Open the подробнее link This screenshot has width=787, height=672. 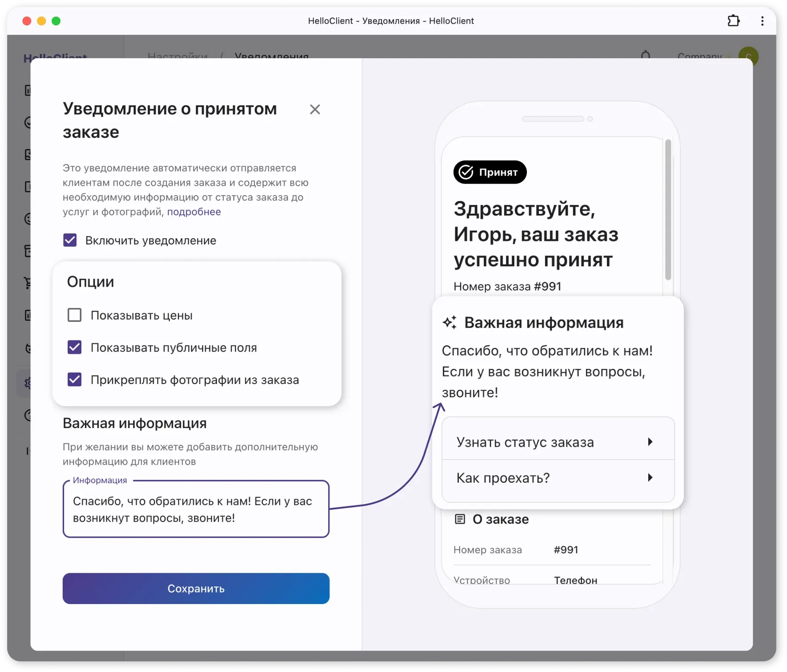[x=194, y=212]
